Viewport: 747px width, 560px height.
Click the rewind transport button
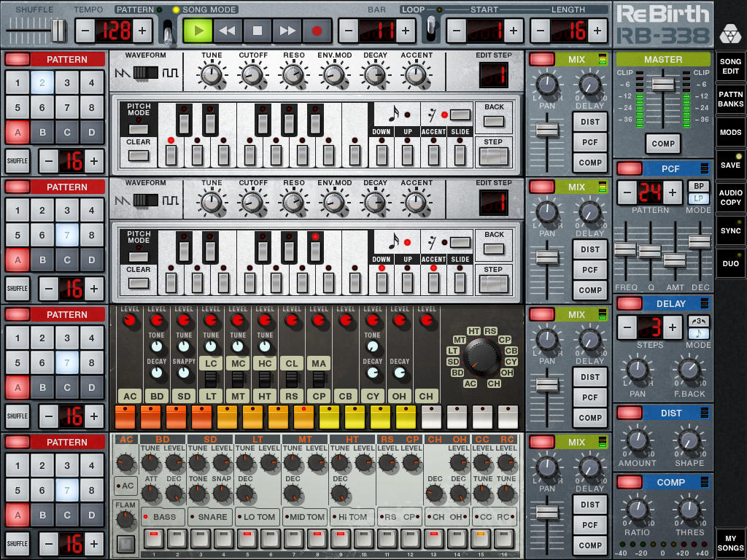click(228, 31)
